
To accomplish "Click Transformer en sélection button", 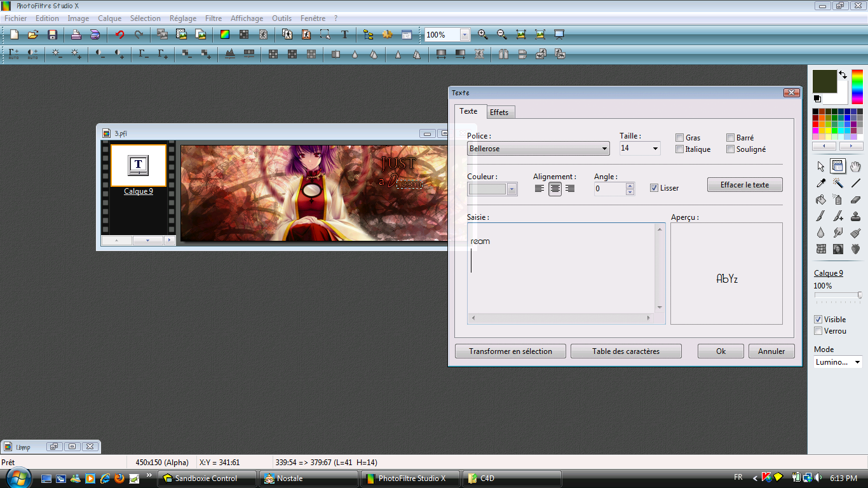I will click(x=510, y=351).
